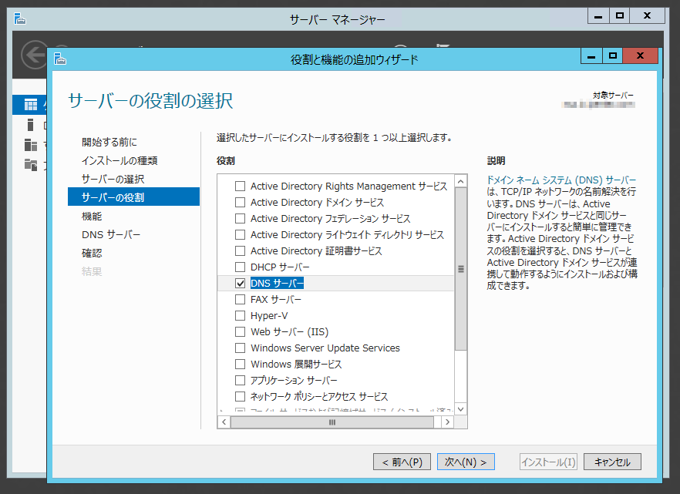Click Server Manager local server sidebar icon
This screenshot has height=494, width=680.
pos(30,124)
